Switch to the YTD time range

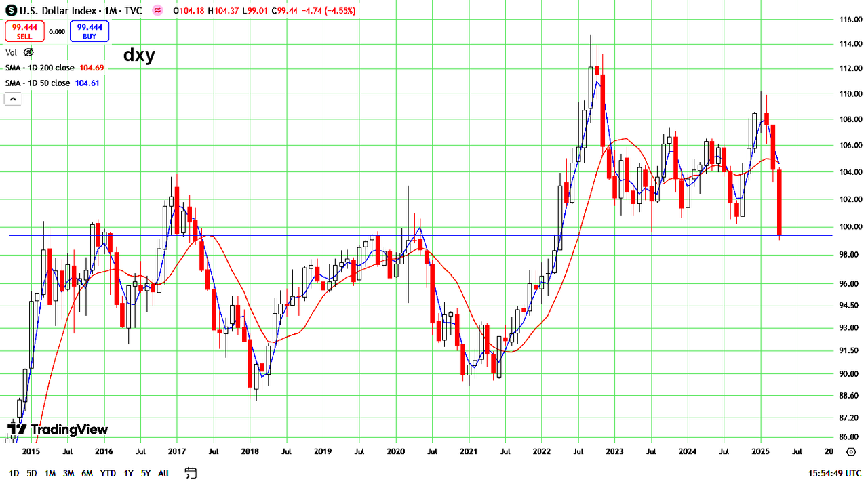[x=108, y=473]
